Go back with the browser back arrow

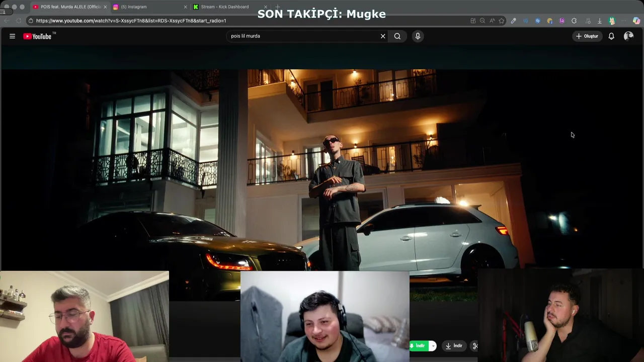(6, 21)
